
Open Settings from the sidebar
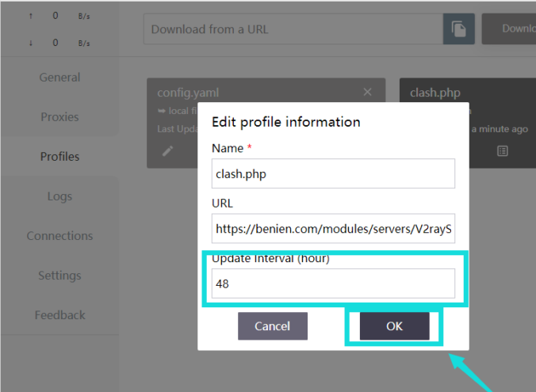tap(59, 276)
